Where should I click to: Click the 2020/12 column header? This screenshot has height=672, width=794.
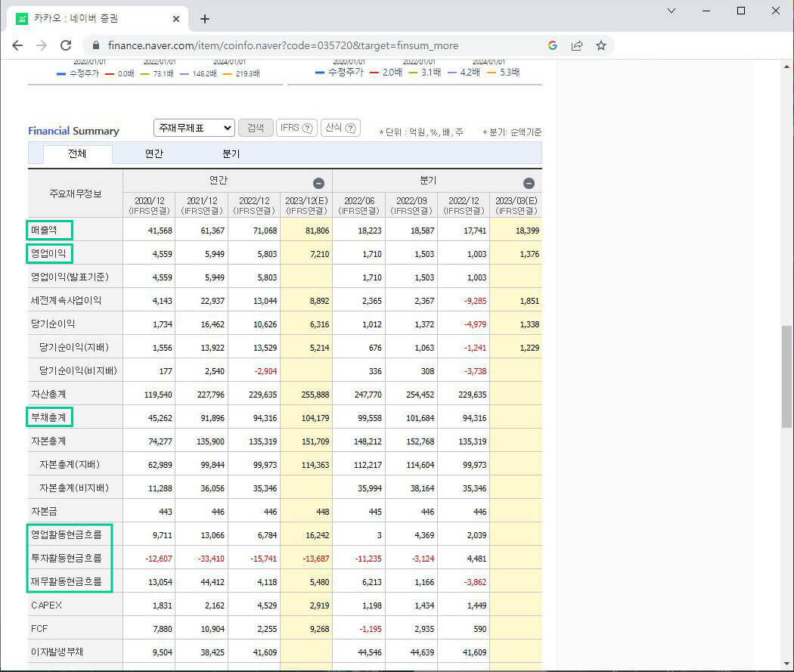150,206
